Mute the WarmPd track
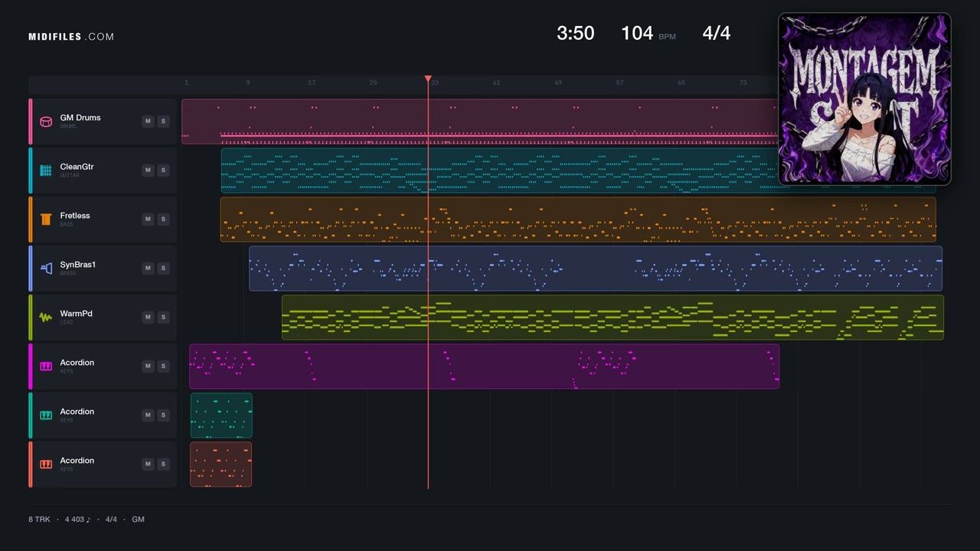This screenshot has height=551, width=980. pos(148,317)
